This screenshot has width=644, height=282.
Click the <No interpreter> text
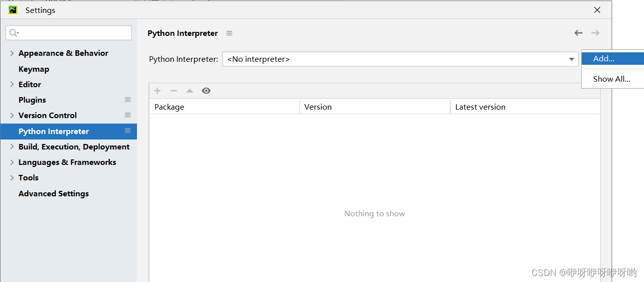pos(258,59)
